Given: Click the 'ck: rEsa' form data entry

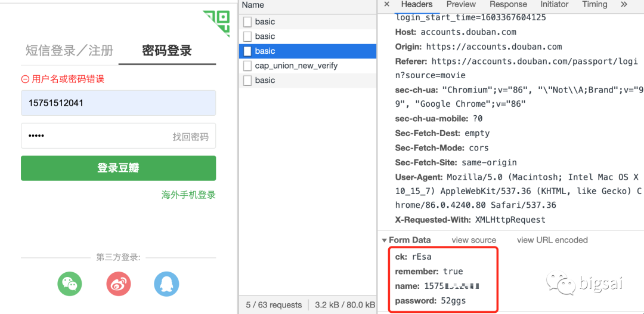Looking at the screenshot, I should point(413,257).
